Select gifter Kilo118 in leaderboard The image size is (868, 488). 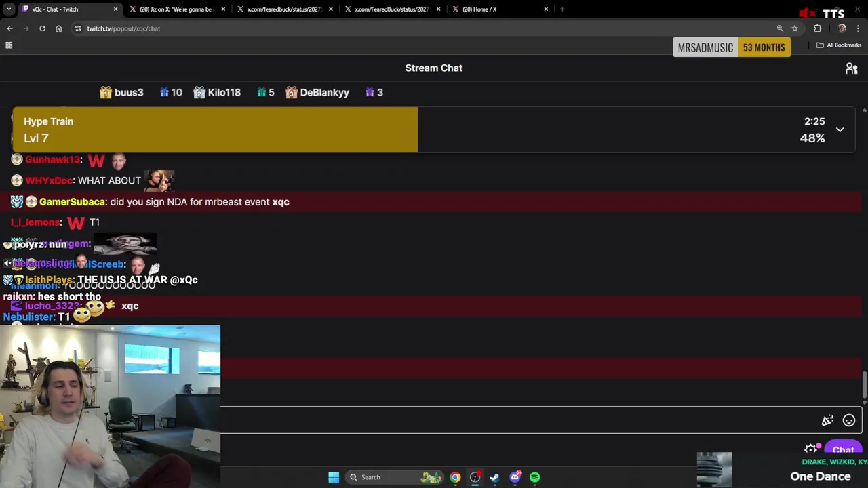[x=217, y=93]
